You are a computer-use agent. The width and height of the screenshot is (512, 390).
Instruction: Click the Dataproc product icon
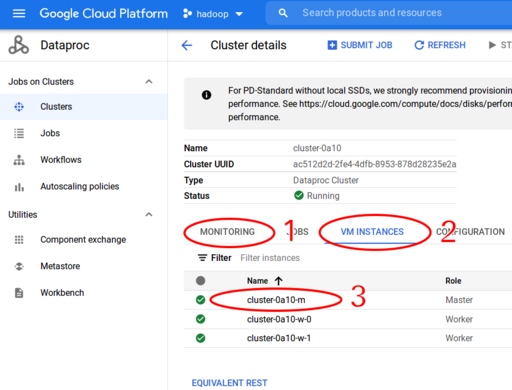[x=19, y=45]
